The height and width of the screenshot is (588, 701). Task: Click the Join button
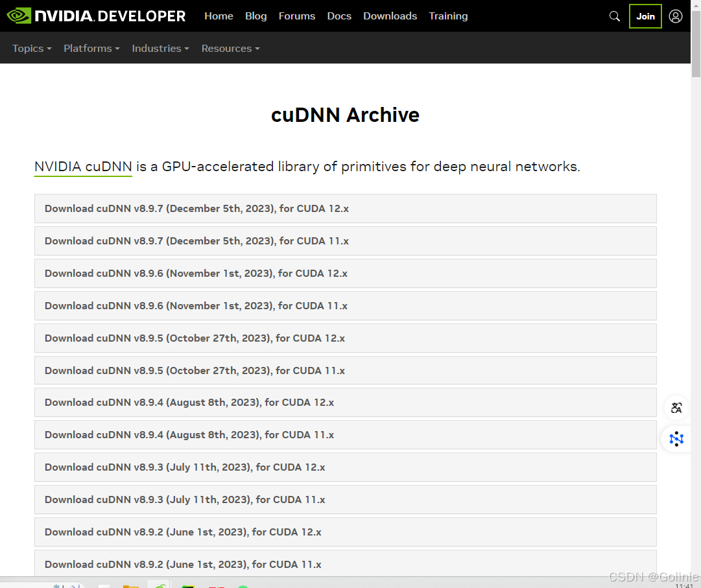pyautogui.click(x=645, y=16)
